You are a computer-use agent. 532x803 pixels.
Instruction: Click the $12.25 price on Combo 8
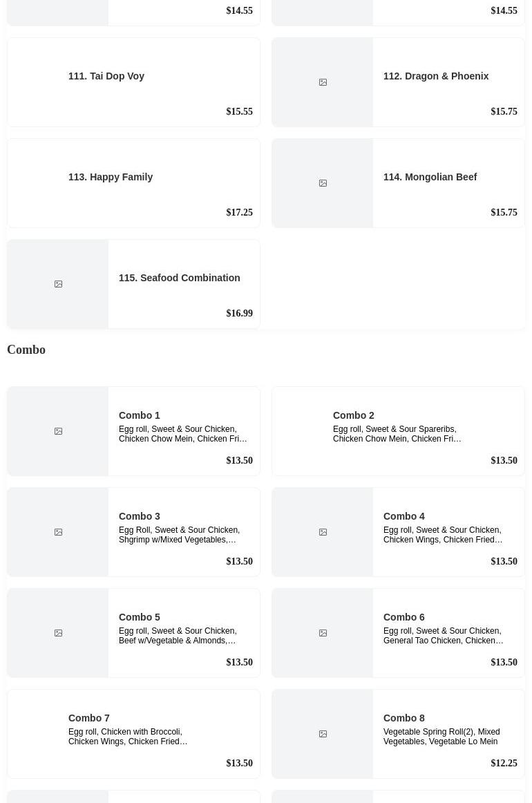click(x=504, y=763)
